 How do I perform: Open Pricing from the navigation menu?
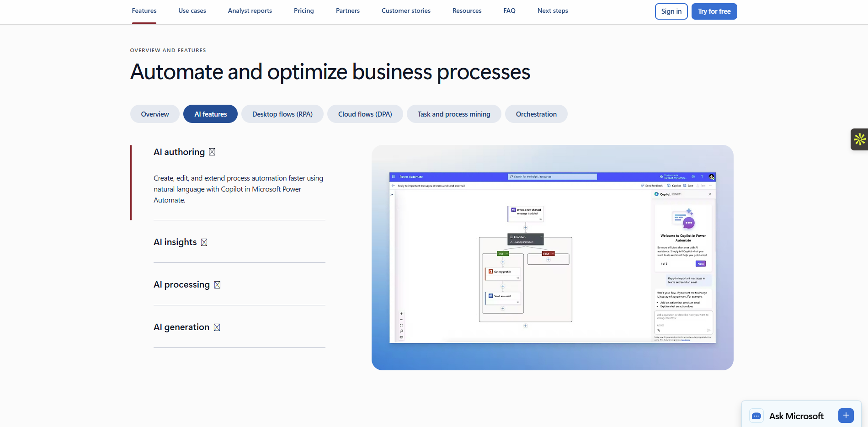(x=304, y=11)
